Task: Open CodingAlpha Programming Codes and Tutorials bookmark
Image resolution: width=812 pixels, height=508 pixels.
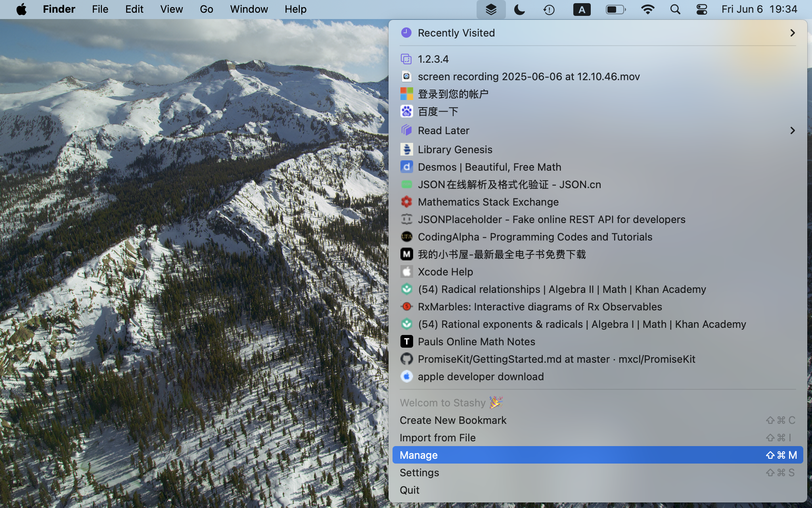Action: [535, 237]
